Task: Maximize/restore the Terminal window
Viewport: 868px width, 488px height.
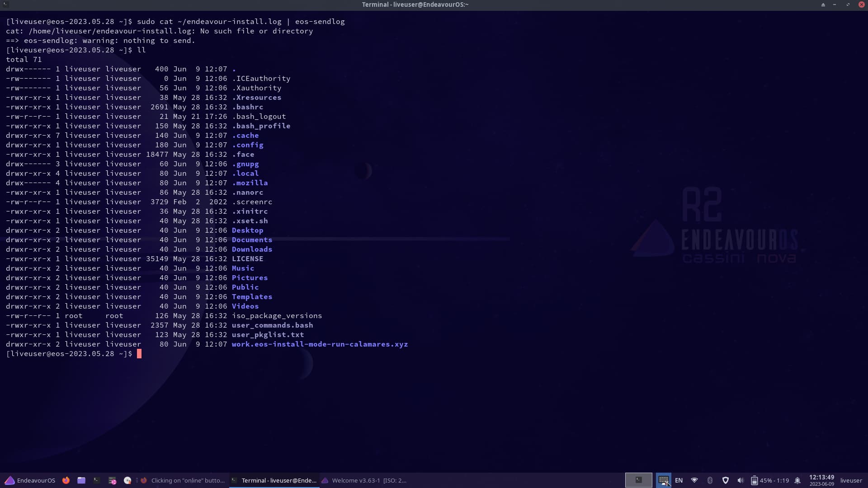Action: [x=848, y=5]
